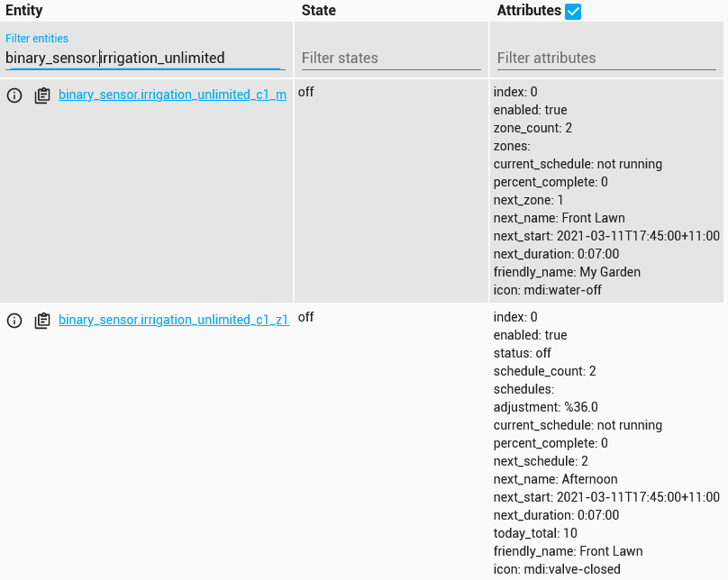Select the State column header
This screenshot has height=580, width=728.
(319, 10)
